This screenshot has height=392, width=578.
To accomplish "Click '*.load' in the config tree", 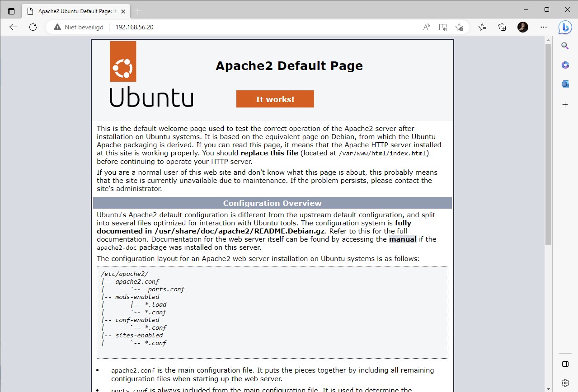I will click(155, 304).
